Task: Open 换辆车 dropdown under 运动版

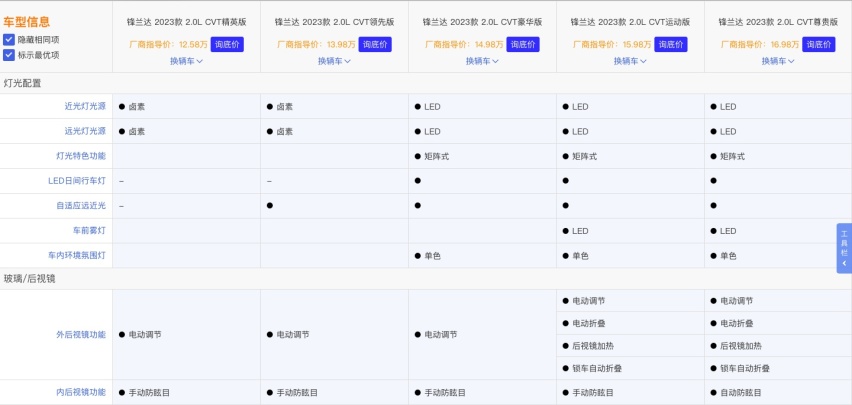Action: 630,61
